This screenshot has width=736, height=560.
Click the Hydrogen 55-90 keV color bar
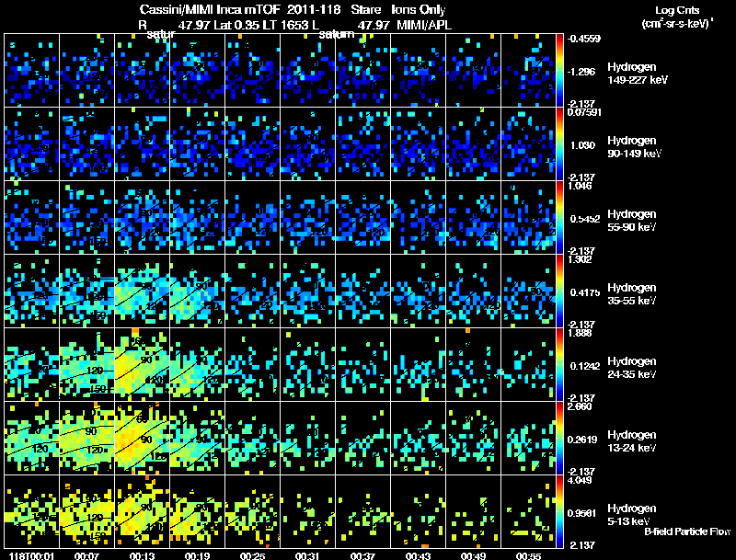559,218
